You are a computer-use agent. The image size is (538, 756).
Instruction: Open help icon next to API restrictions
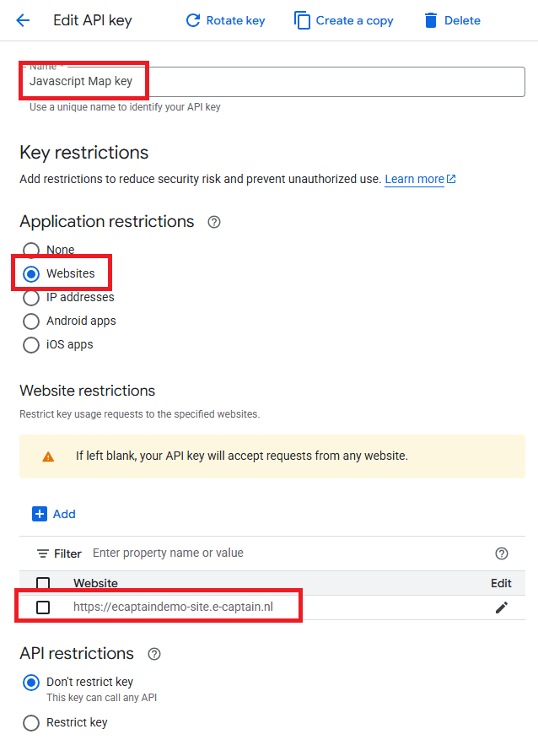[x=154, y=654]
